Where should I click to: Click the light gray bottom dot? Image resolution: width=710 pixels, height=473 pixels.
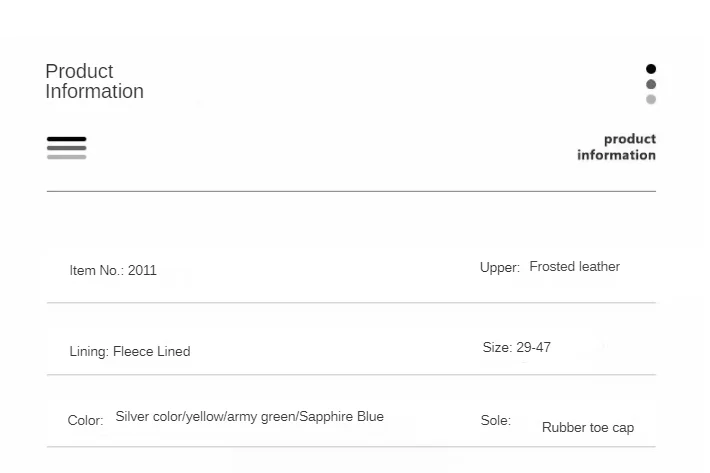(651, 100)
